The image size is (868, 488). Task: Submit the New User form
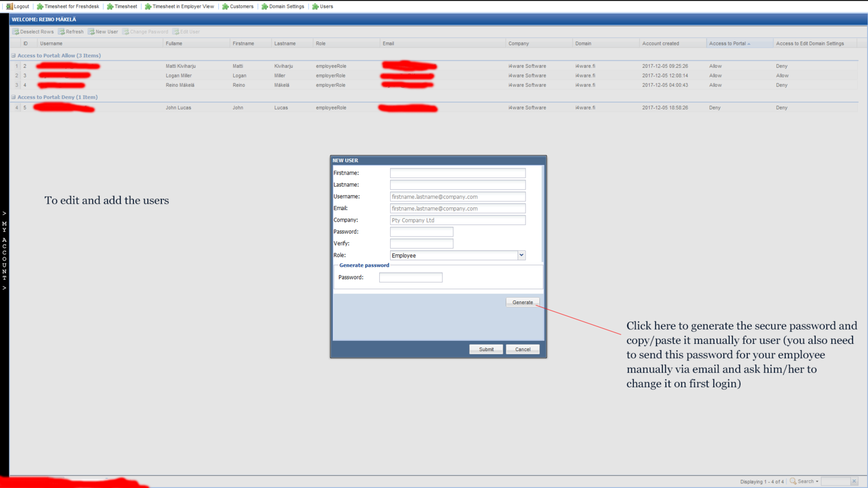(x=485, y=349)
